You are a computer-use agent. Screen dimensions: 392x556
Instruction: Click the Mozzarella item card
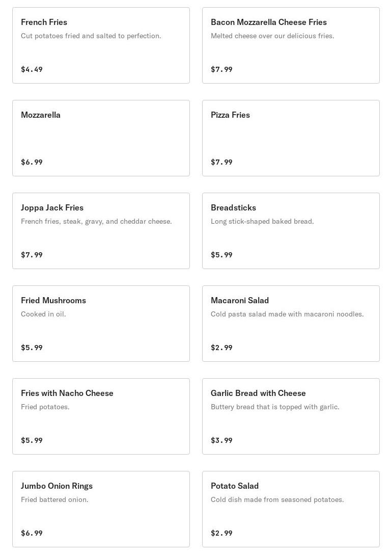[x=101, y=138]
